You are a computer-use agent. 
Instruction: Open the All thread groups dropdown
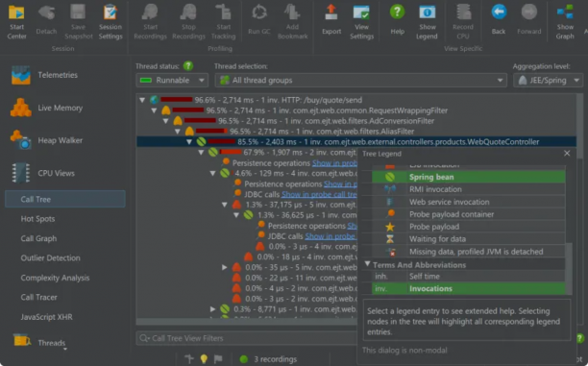[x=360, y=81]
